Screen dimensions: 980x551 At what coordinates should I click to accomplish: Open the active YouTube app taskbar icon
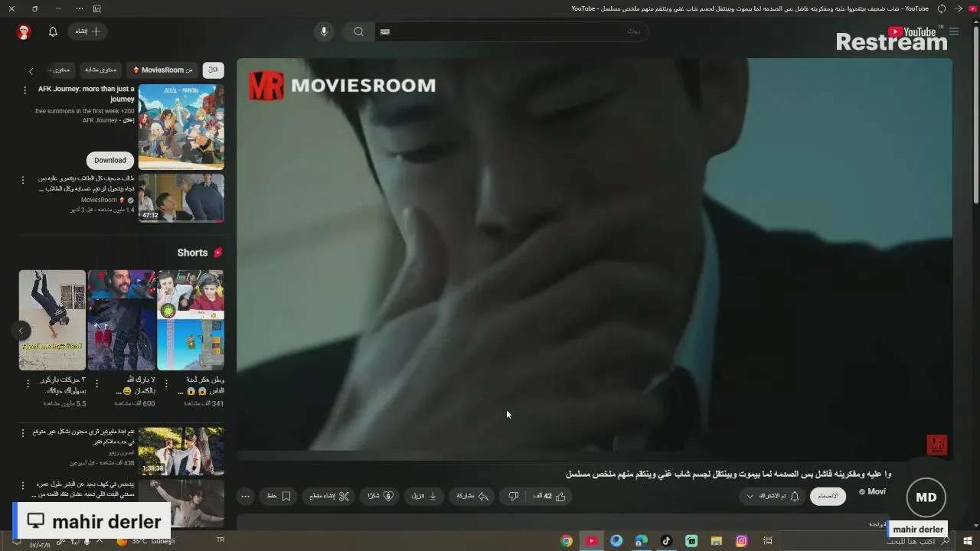click(x=591, y=541)
